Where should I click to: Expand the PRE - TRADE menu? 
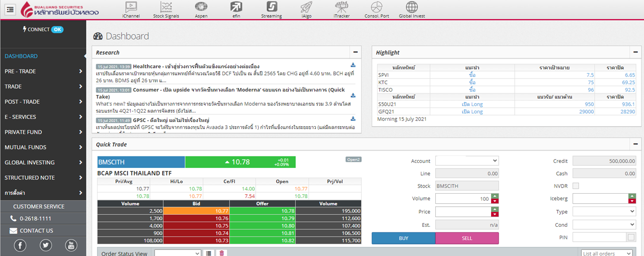[x=43, y=71]
